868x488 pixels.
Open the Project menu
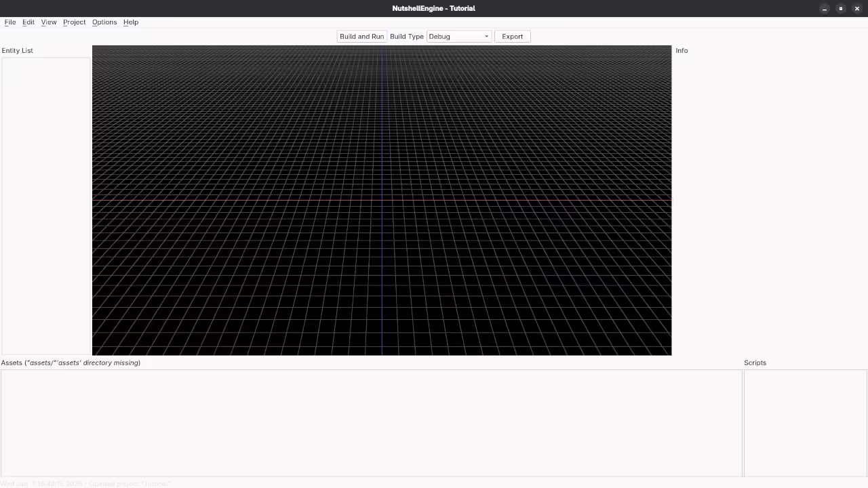pyautogui.click(x=74, y=22)
